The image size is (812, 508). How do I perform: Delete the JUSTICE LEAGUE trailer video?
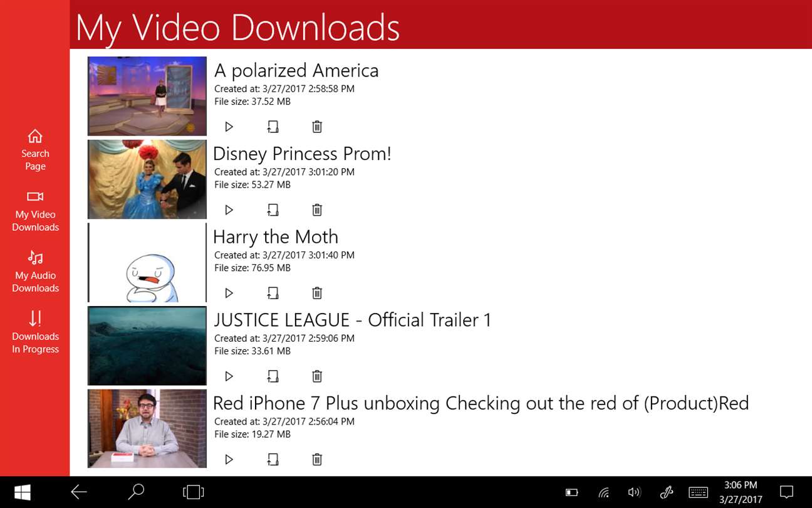click(x=317, y=376)
